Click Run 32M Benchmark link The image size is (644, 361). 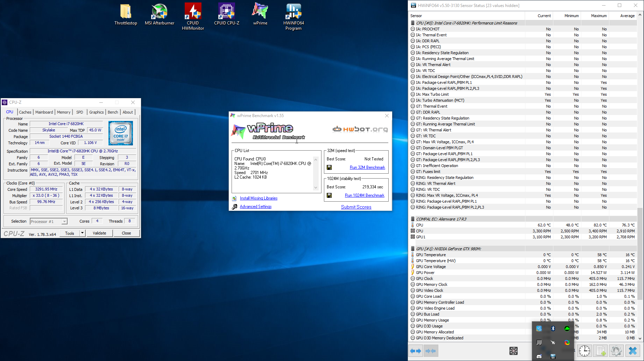coord(367,167)
